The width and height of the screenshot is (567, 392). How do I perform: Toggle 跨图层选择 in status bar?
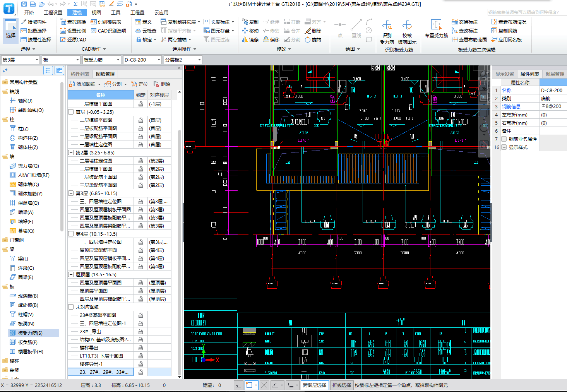tap(315, 385)
